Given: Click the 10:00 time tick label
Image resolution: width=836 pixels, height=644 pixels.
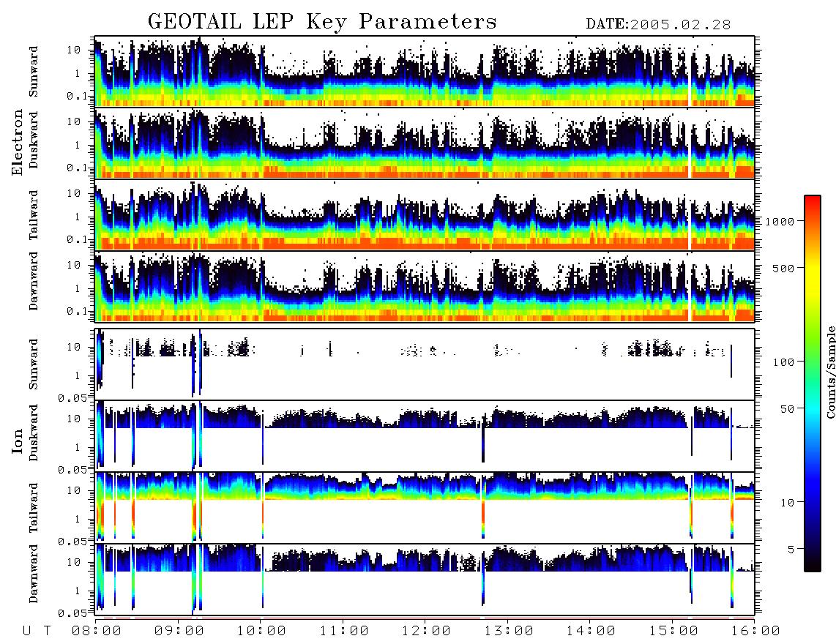Looking at the screenshot, I should click(x=261, y=631).
